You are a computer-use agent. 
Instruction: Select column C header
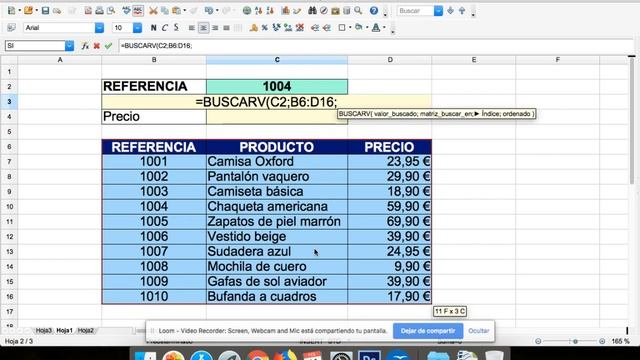pyautogui.click(x=277, y=60)
